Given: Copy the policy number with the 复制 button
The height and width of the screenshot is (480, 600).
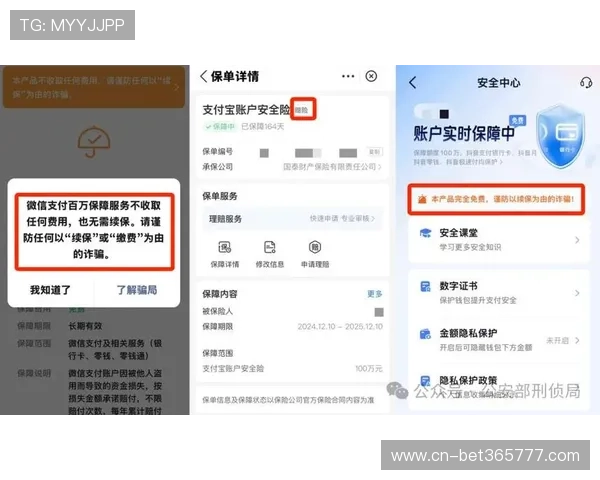Looking at the screenshot, I should point(375,152).
